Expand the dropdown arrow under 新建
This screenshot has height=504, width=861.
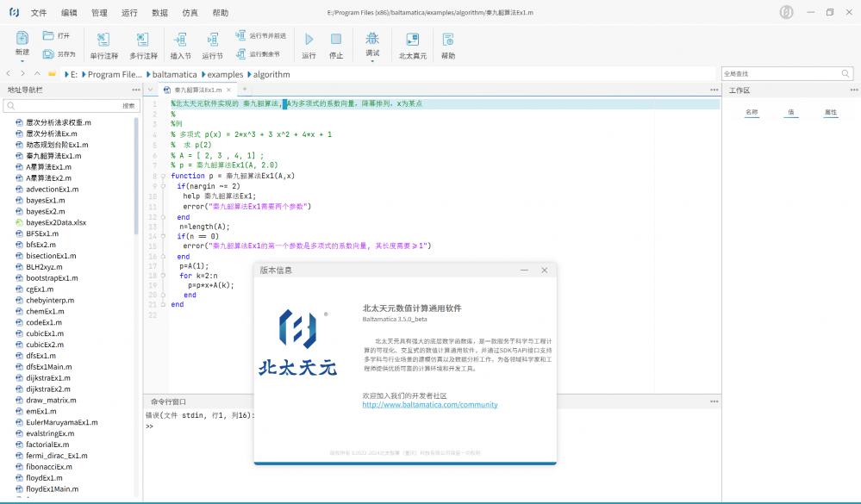point(22,59)
